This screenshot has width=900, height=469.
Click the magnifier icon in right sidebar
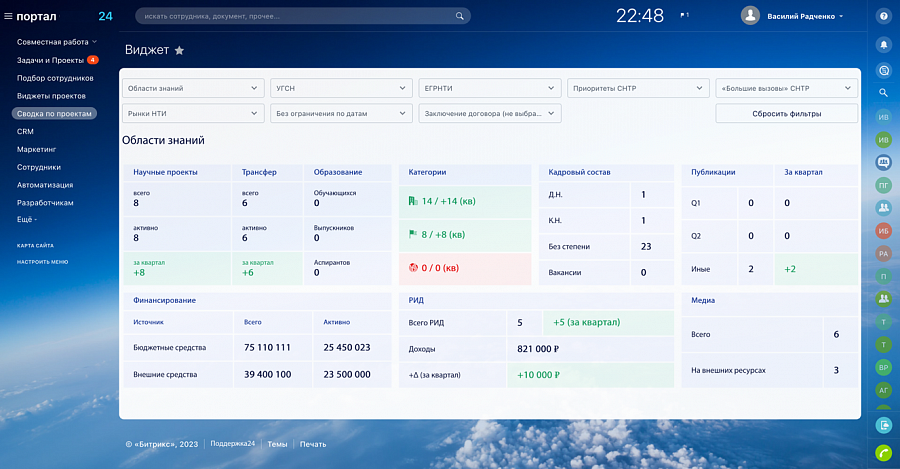tap(883, 92)
